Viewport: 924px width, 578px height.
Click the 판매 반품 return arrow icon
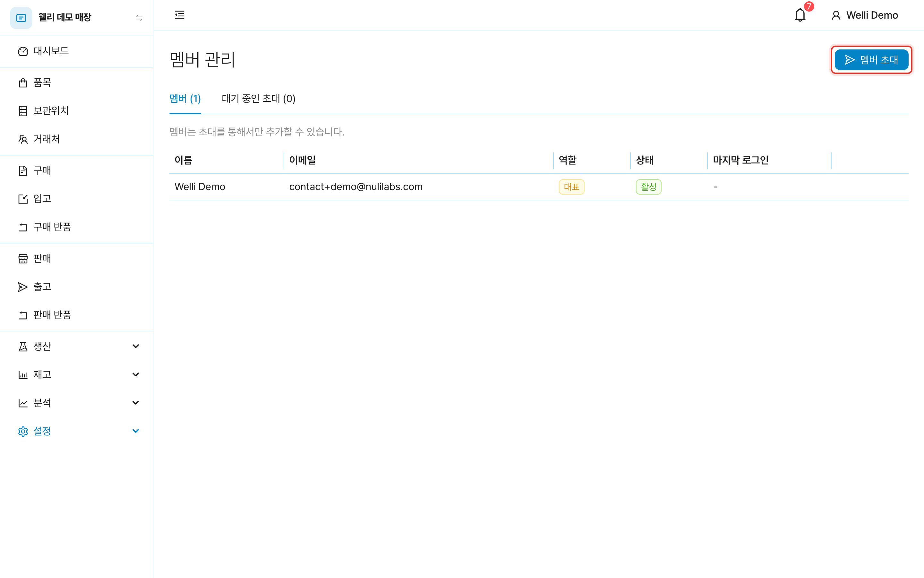(23, 315)
